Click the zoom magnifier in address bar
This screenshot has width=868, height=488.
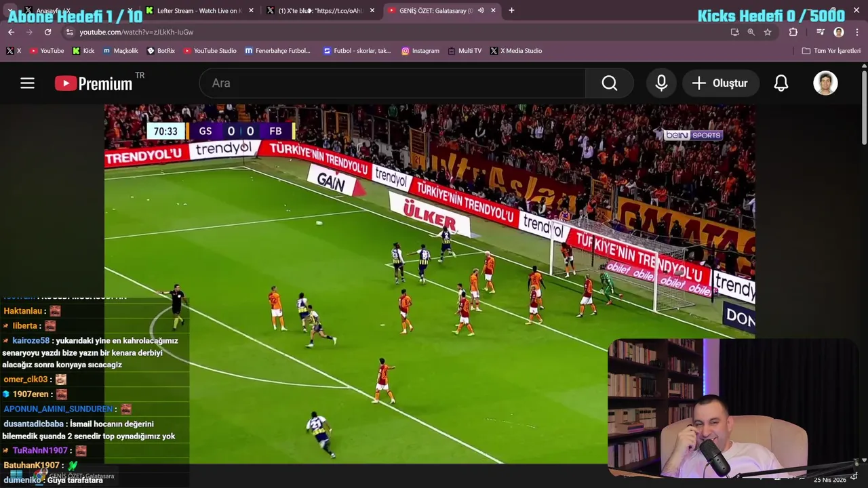(751, 32)
